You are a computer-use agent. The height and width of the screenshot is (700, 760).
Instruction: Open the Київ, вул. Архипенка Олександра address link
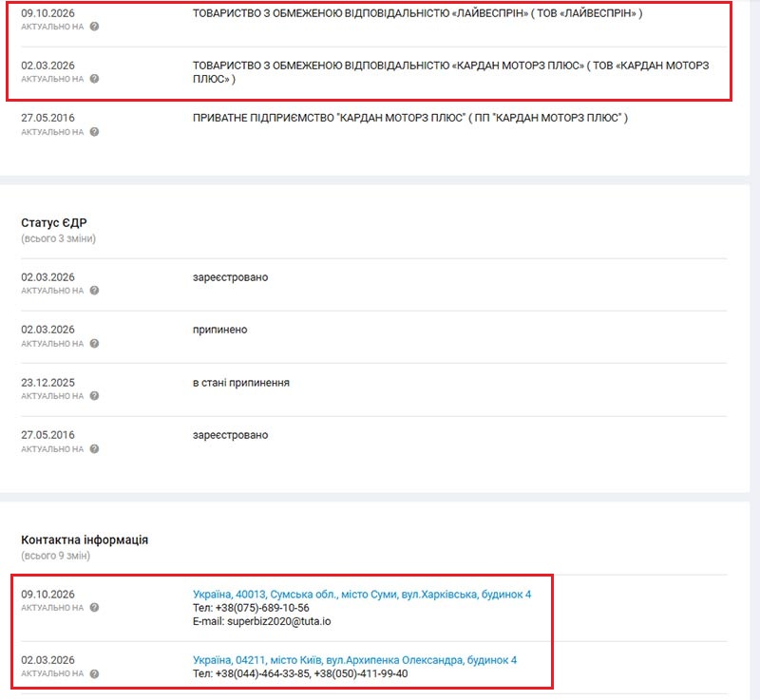click(354, 660)
